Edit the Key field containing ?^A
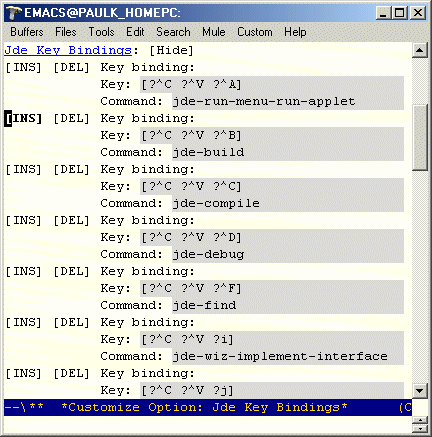The width and height of the screenshot is (432, 437). [x=272, y=85]
